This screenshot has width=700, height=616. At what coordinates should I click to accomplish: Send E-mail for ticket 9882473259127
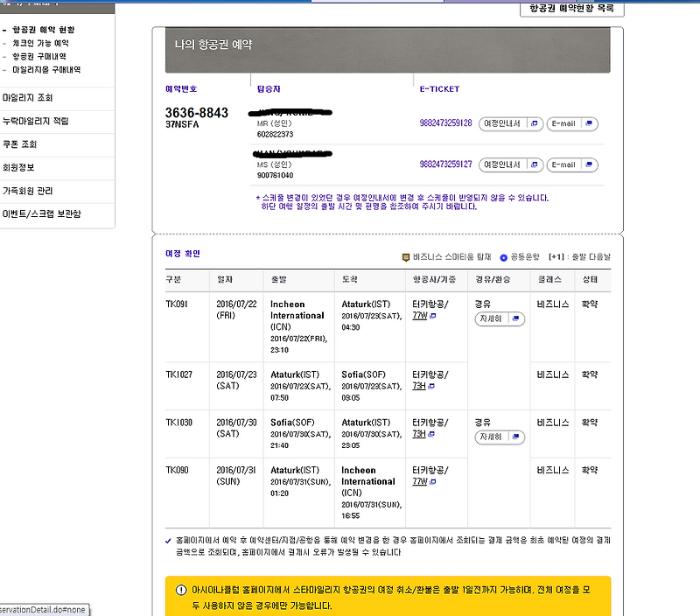572,164
